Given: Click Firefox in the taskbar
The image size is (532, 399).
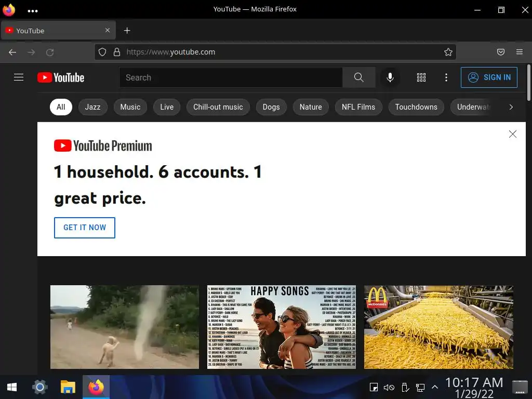Looking at the screenshot, I should coord(96,387).
